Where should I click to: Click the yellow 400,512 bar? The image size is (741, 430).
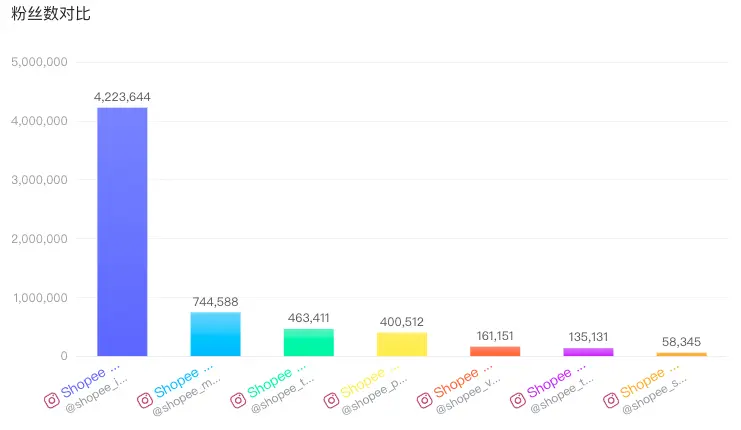point(402,344)
